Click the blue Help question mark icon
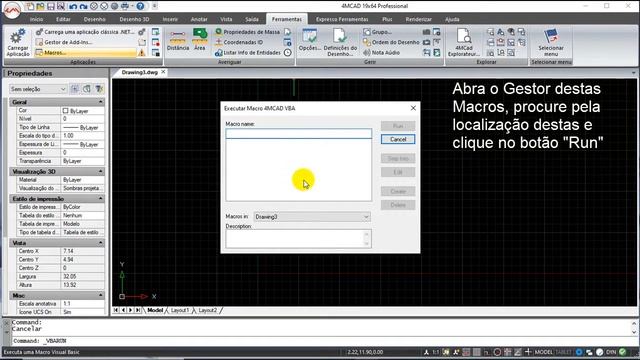 pyautogui.click(x=140, y=6)
